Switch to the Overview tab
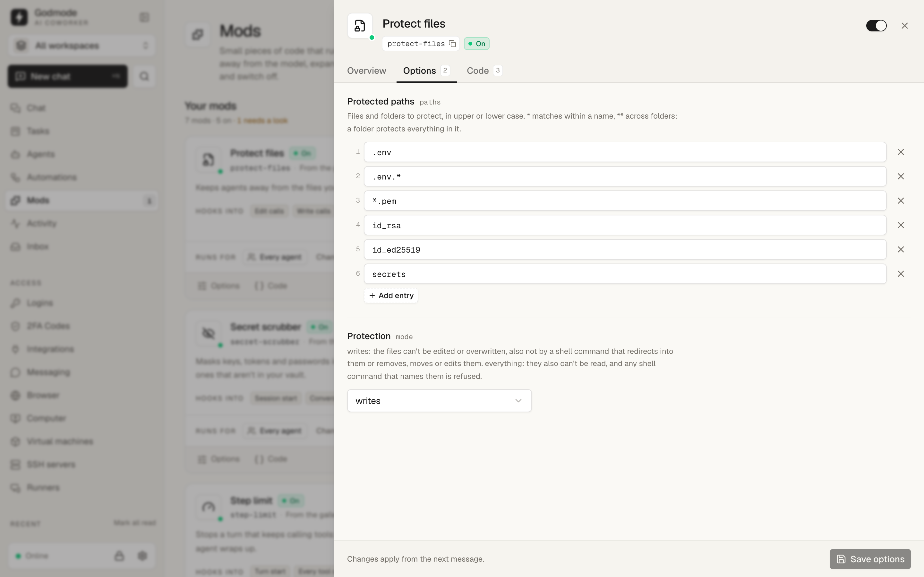 point(366,71)
